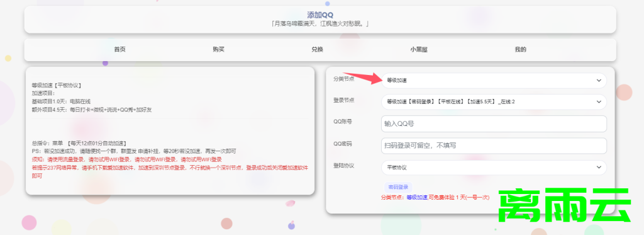Click the red 须知 WIFI warning line
The image size is (644, 235).
coord(126,159)
